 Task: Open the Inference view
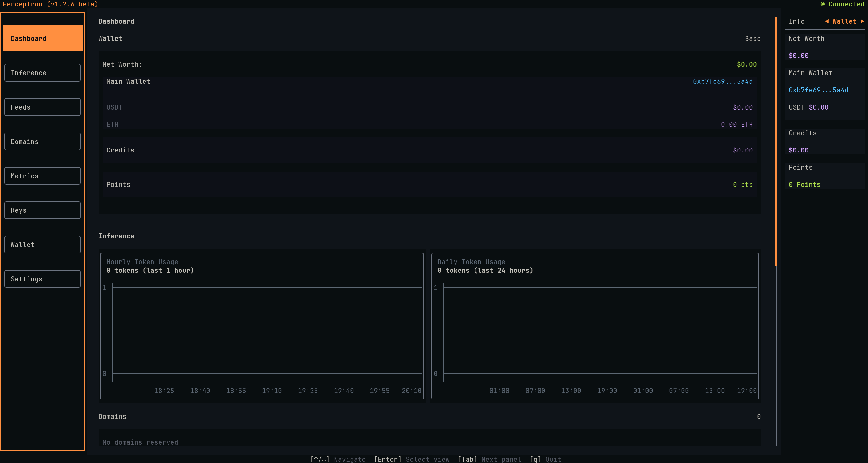[42, 73]
